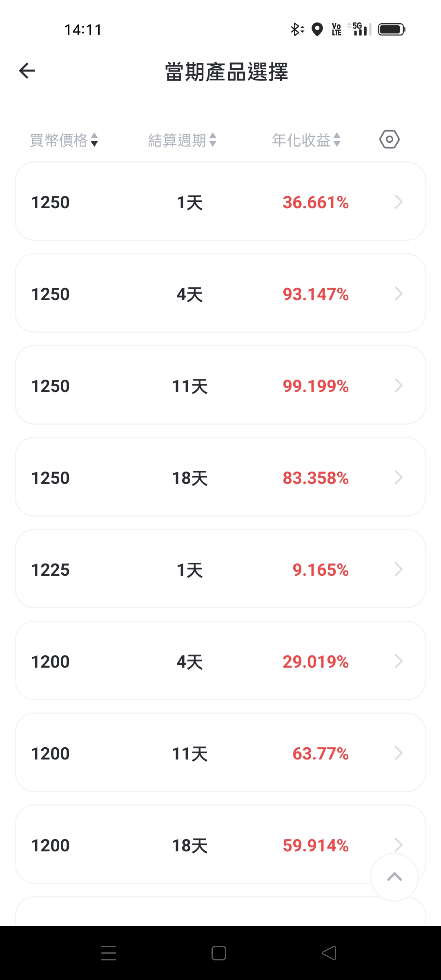
Task: Tap the 83.358% yield value
Action: (x=316, y=478)
